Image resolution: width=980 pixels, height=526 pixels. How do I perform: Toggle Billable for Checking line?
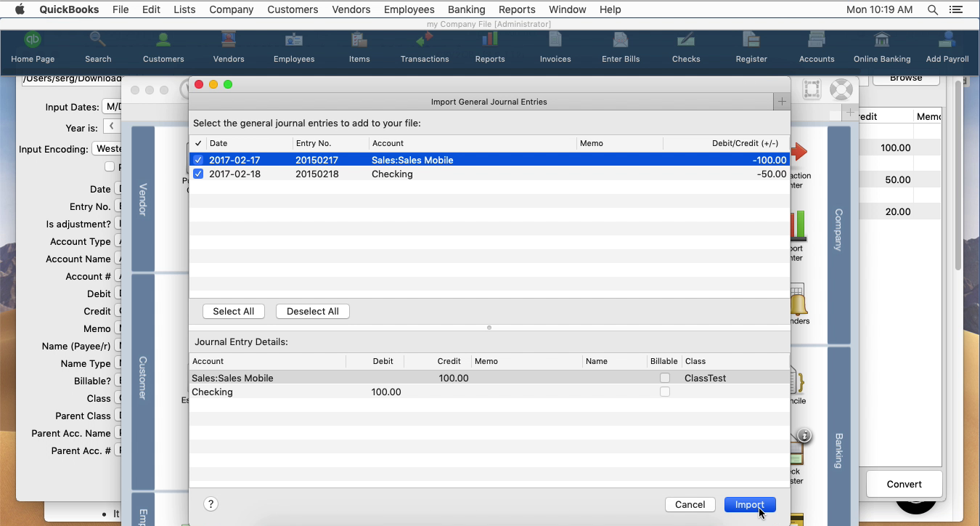tap(664, 392)
